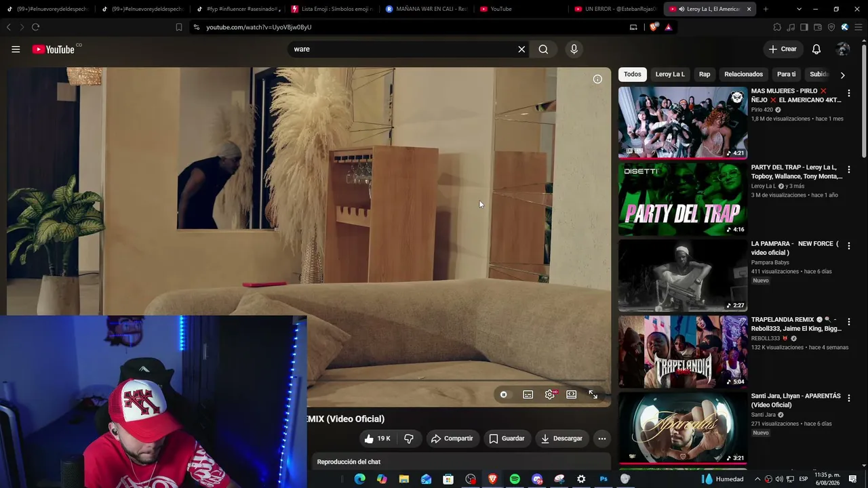Open options for LA PAMPARA video
This screenshot has height=488, width=868.
click(x=848, y=246)
